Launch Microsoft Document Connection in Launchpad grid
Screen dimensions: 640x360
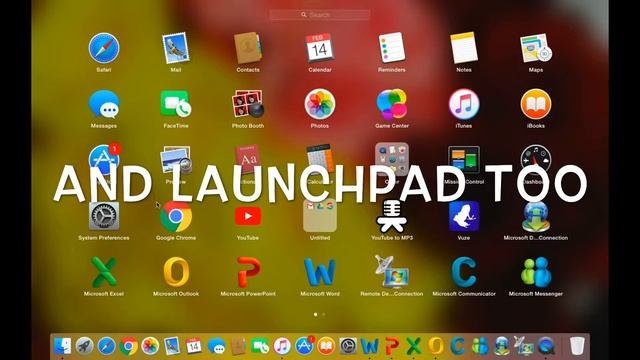tap(536, 216)
